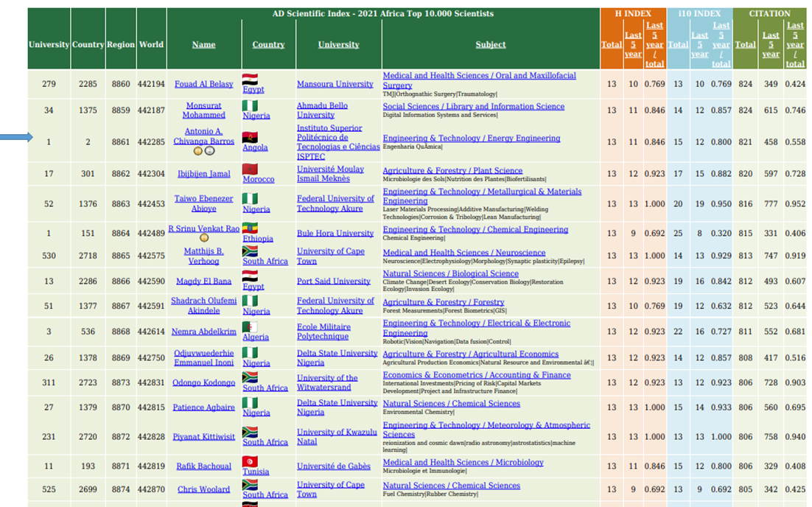
Task: Click the South Africa flag beside Piyanat Kittiwisit
Action: click(250, 433)
